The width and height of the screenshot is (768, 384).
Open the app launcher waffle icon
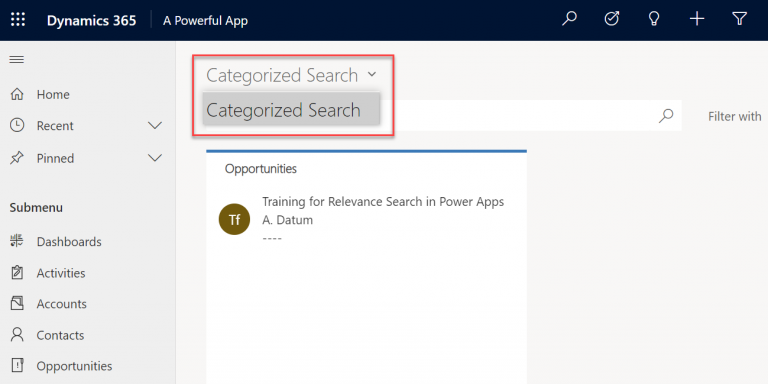[18, 20]
